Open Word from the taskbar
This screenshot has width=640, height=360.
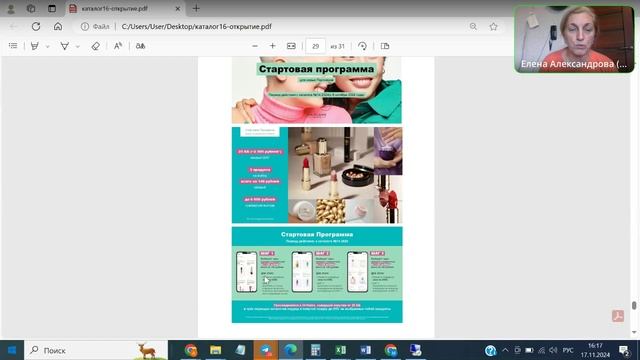365,350
